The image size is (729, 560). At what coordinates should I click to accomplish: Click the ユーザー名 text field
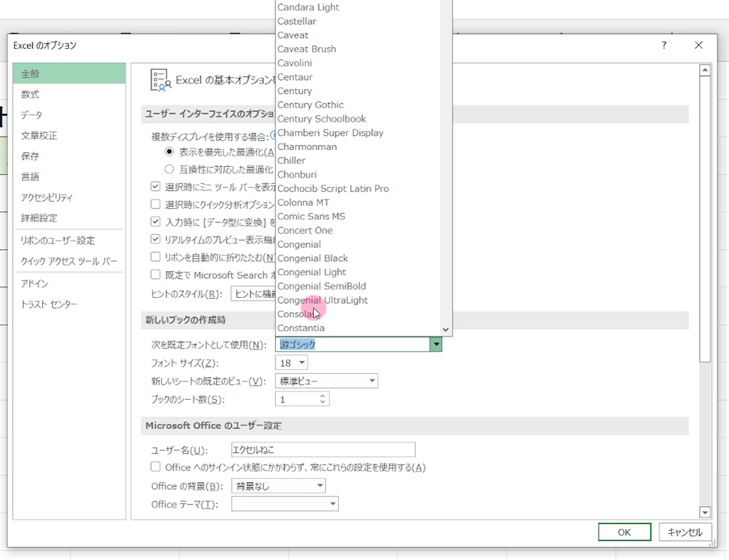[323, 449]
